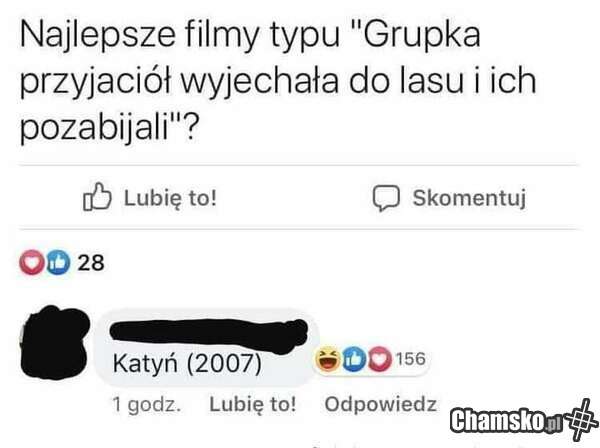
Task: Open the 1 godz. comment timestamp
Action: tap(146, 405)
